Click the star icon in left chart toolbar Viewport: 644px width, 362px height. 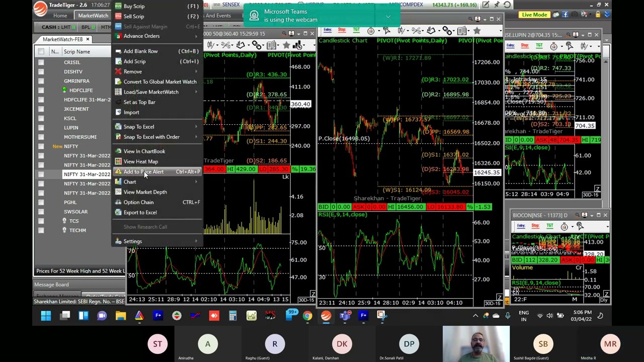(x=286, y=45)
